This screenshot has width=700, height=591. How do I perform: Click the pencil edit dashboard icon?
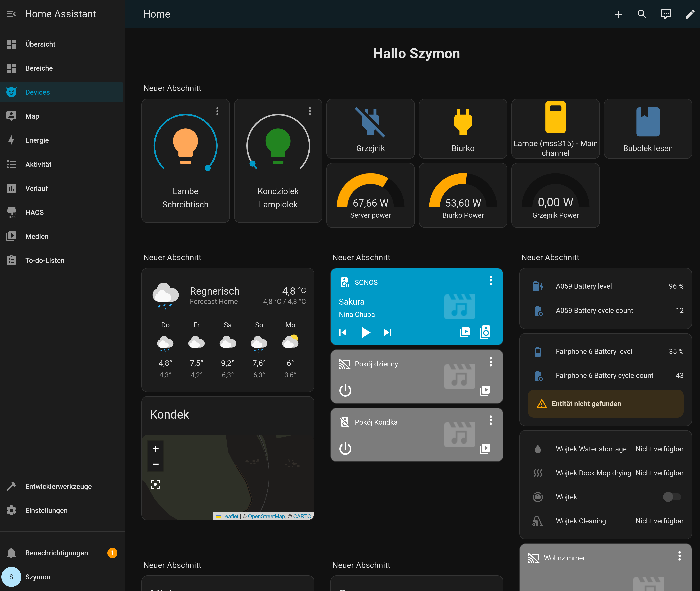(x=690, y=14)
